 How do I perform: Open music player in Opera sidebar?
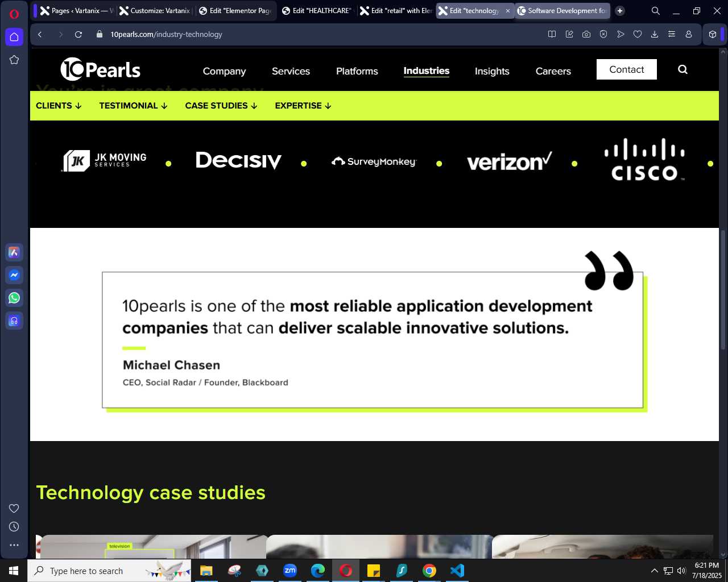tap(14, 321)
